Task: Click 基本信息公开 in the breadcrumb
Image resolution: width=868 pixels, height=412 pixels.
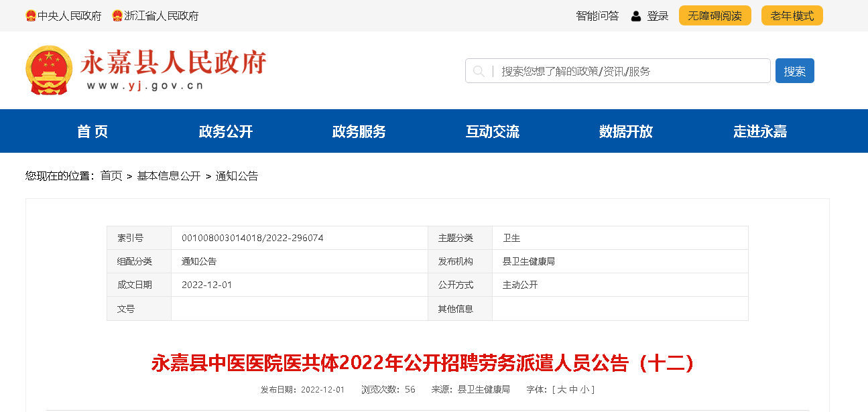Action: 169,176
